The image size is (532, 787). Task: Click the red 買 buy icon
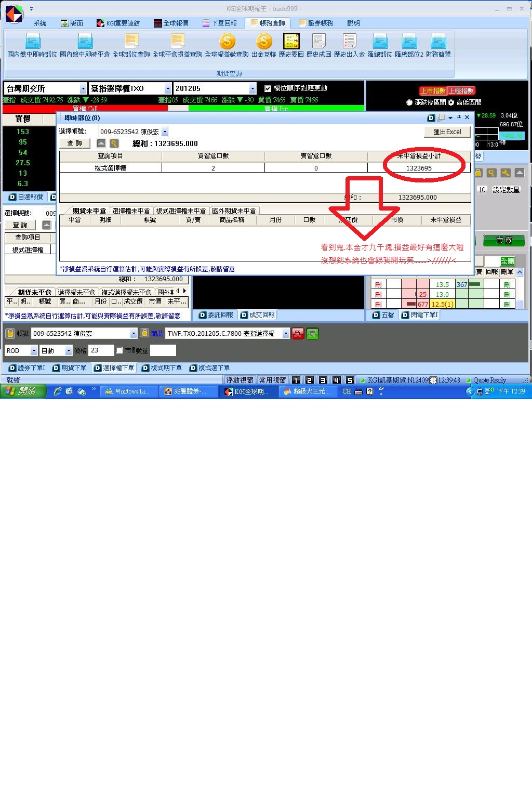298,334
